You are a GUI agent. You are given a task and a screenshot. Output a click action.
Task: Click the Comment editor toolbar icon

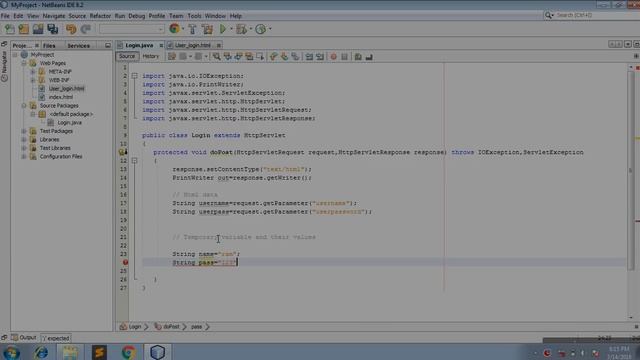(x=358, y=57)
